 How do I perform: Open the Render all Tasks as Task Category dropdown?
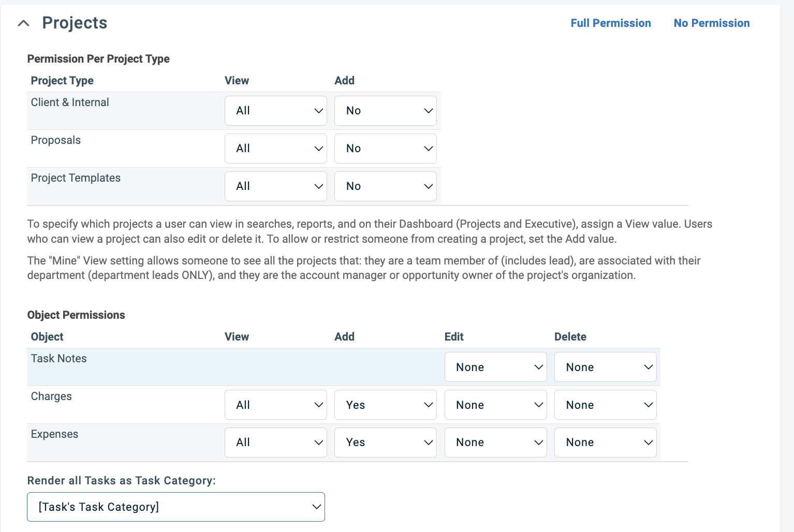click(175, 507)
